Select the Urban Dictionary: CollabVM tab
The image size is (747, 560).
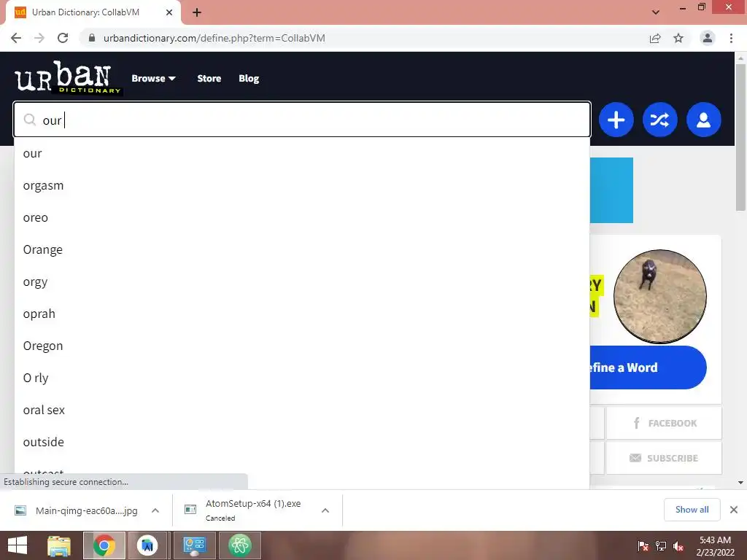[94, 12]
